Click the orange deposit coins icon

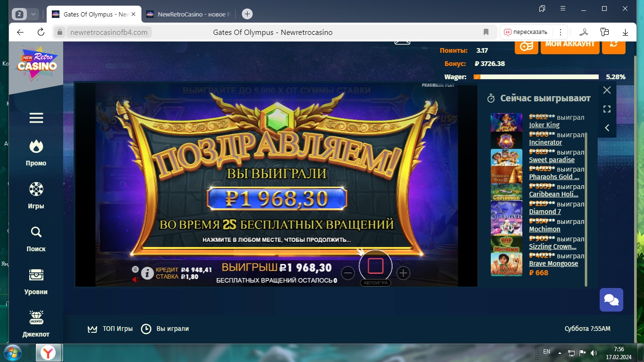coord(526,45)
